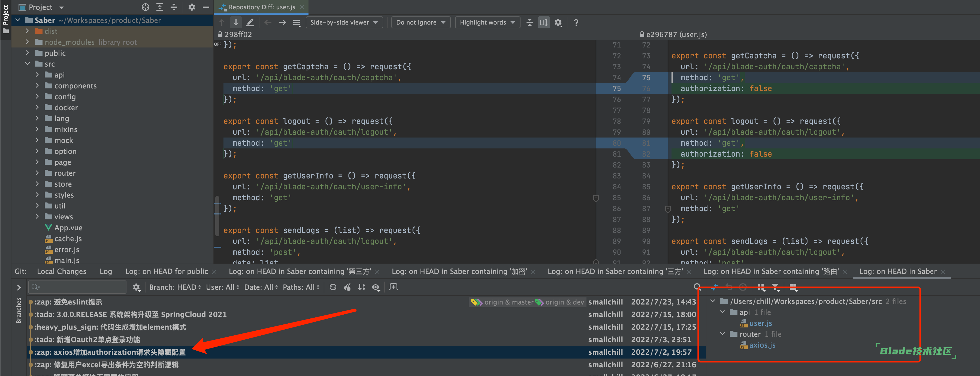Collapse the src folder
The image size is (980, 376).
pos(28,64)
